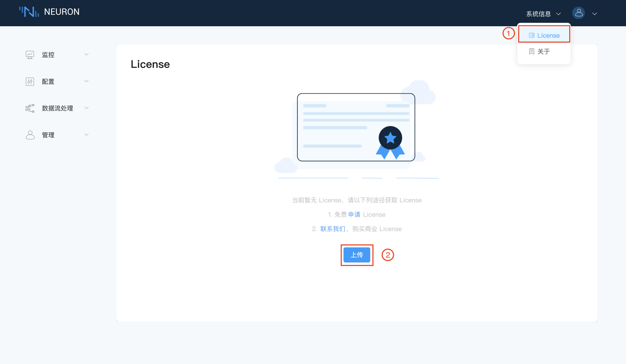Expand the 数据流处理 chevron
This screenshot has width=626, height=364.
[x=86, y=108]
